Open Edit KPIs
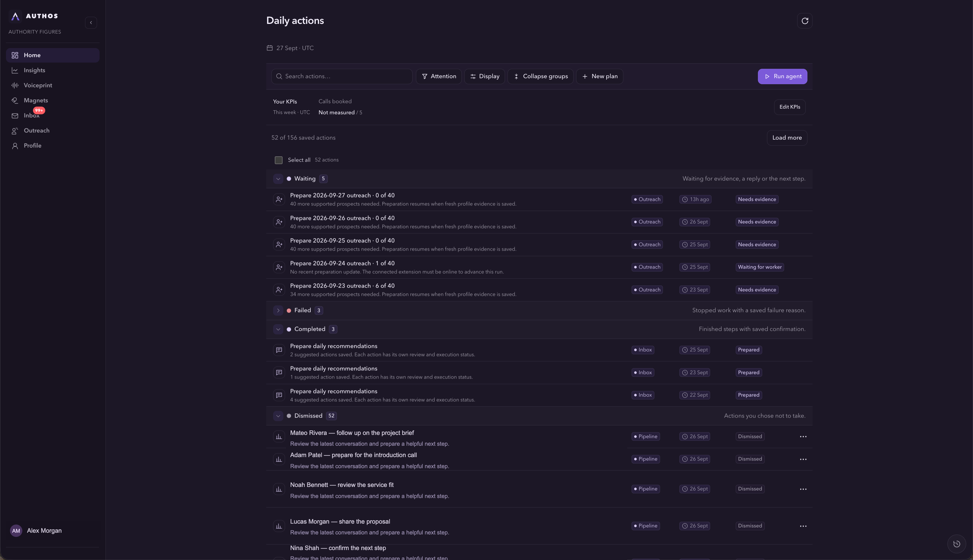Screen dimensions: 973x560 point(790,107)
